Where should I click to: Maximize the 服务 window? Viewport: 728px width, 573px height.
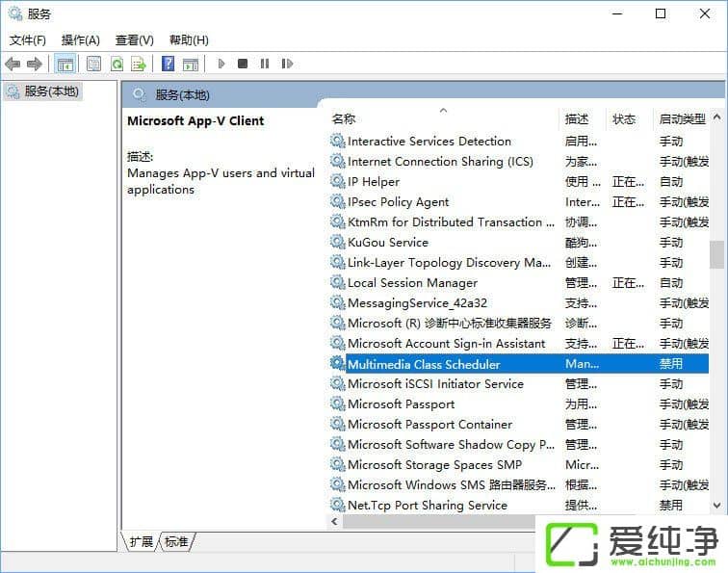[x=661, y=13]
